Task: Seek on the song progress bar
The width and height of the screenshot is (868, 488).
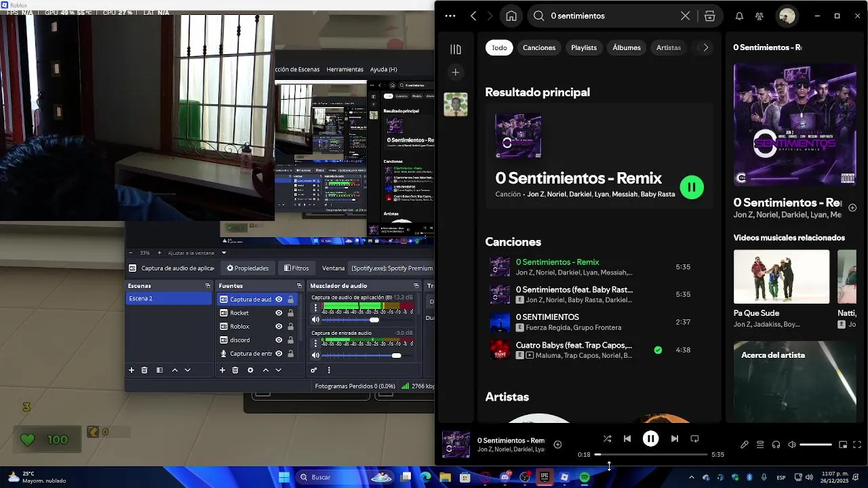Action: 651,454
